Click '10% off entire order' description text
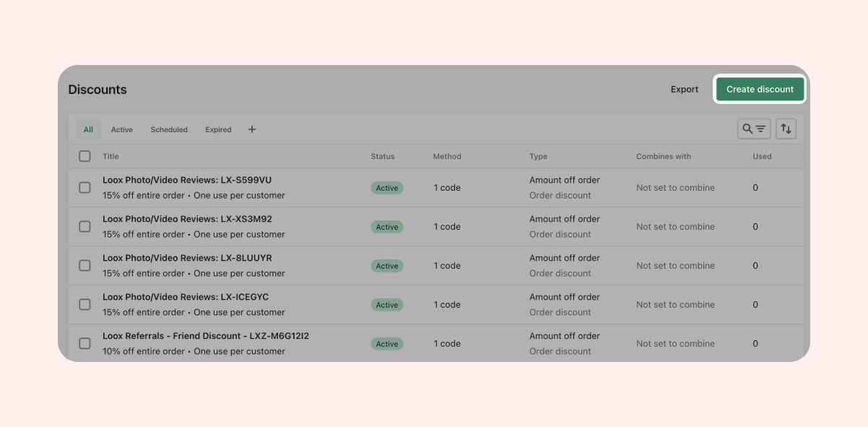This screenshot has width=868, height=427. 144,351
